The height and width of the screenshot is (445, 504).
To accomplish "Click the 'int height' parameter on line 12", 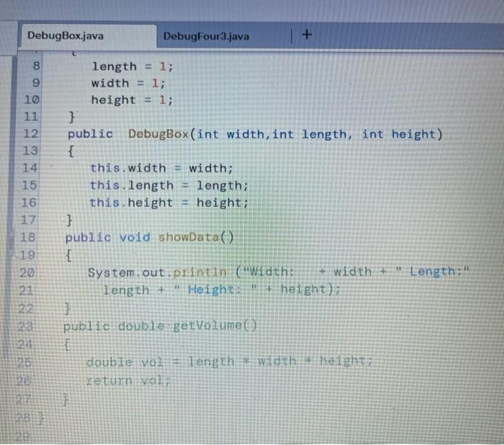I will [x=399, y=134].
